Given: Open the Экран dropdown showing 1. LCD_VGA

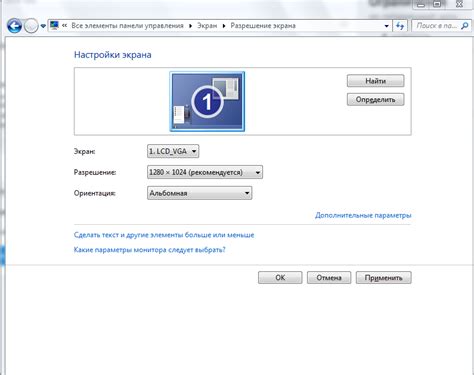Looking at the screenshot, I should pos(173,151).
